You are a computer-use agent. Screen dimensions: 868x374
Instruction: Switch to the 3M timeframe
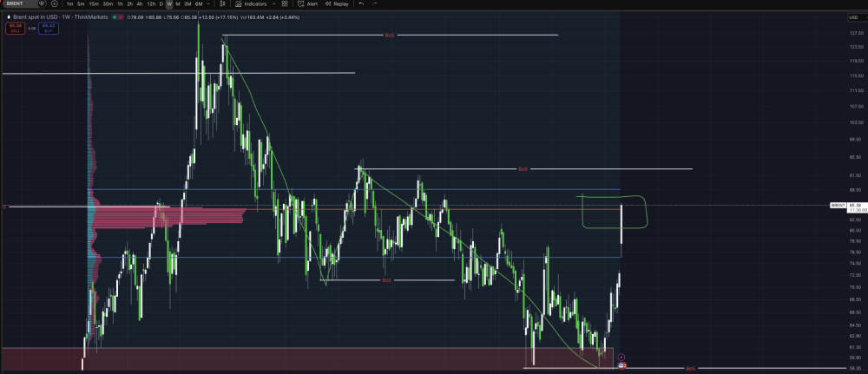pos(187,3)
